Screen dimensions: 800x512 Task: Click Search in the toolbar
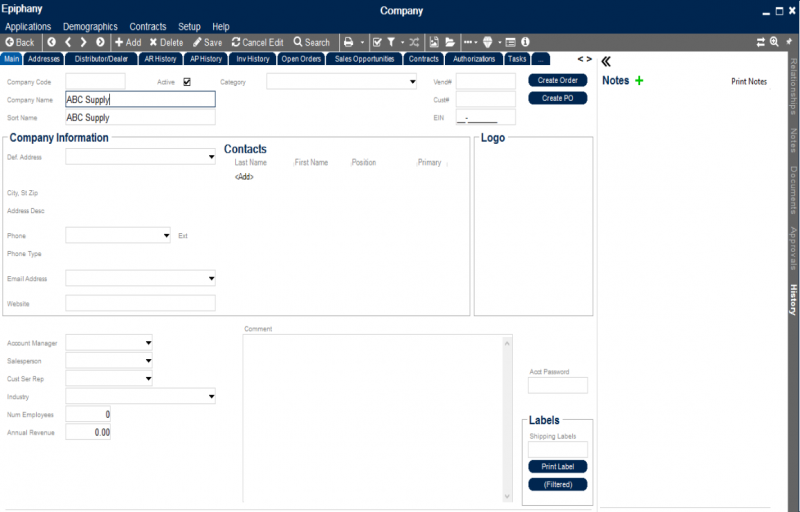[312, 42]
